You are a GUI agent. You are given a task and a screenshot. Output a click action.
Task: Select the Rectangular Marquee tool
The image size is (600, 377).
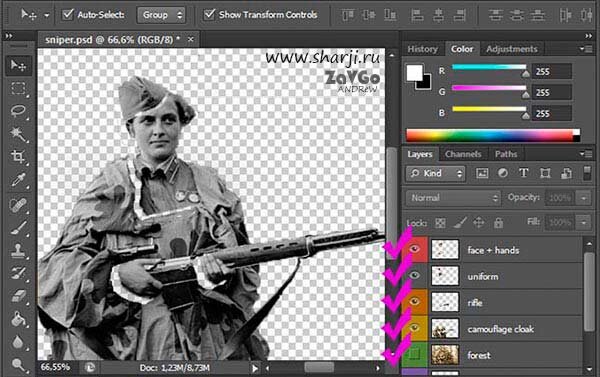pyautogui.click(x=18, y=88)
